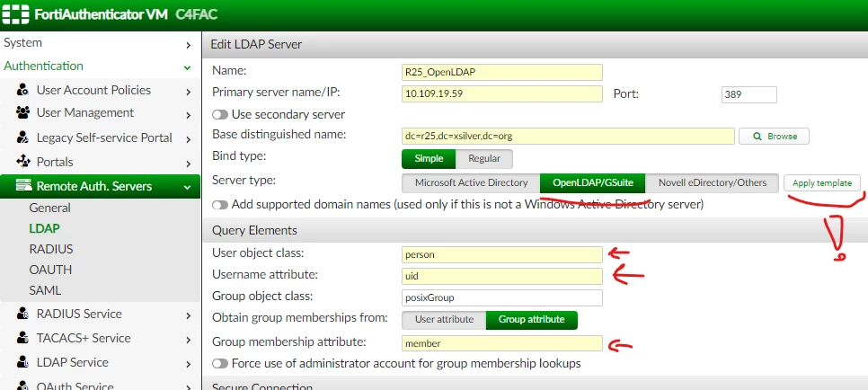Expand Legacy Self-service Portal chevron
The width and height of the screenshot is (868, 390).
tap(188, 139)
